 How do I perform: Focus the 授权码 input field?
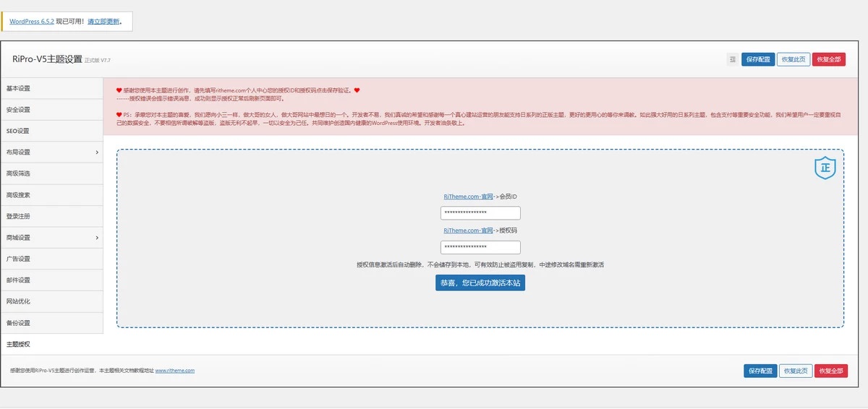pyautogui.click(x=480, y=247)
